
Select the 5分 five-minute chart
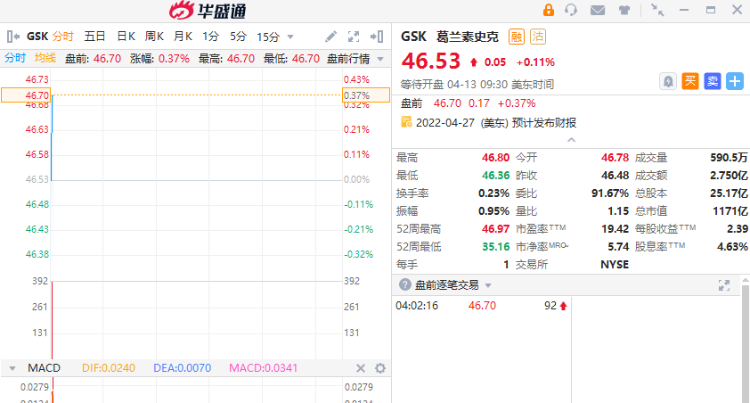(238, 36)
